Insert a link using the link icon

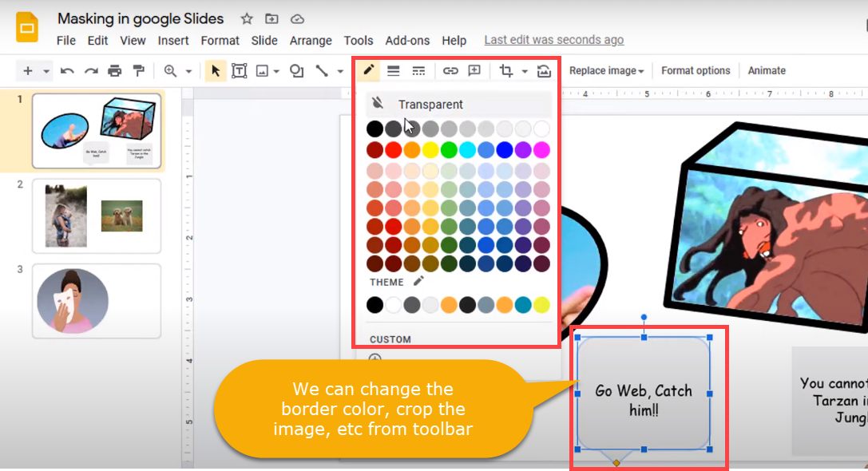tap(450, 70)
